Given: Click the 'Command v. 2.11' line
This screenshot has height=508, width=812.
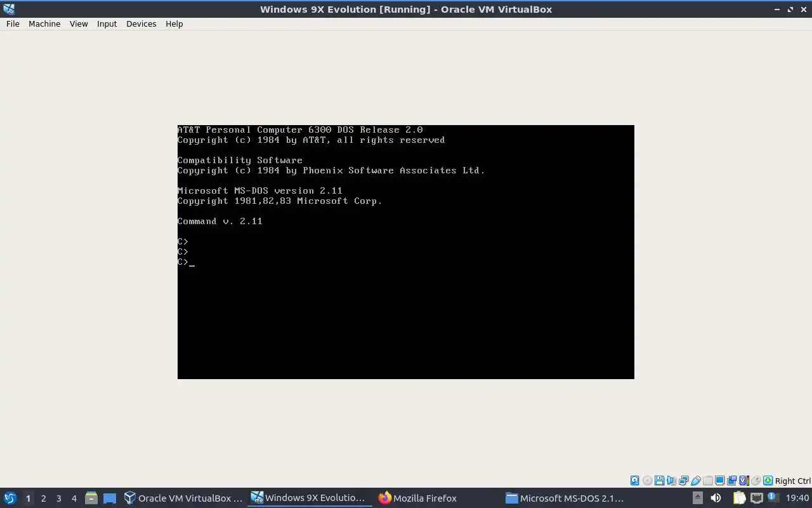Looking at the screenshot, I should coord(219,221).
